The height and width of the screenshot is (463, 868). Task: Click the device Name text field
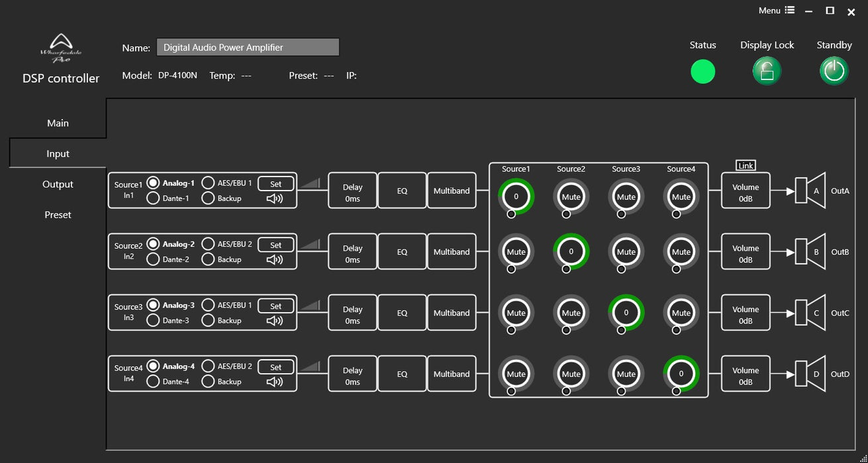click(x=248, y=48)
